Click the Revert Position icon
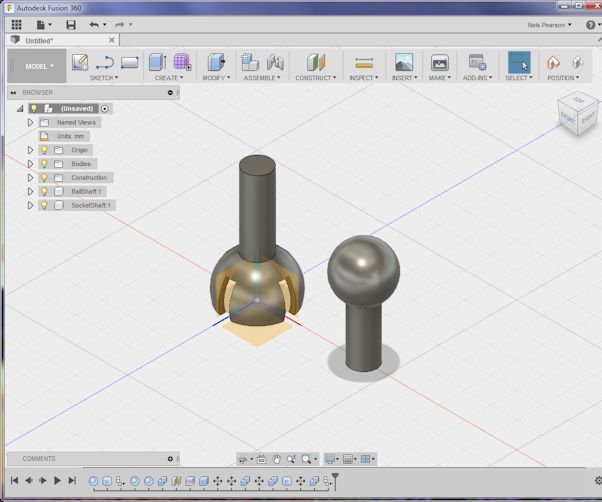The width and height of the screenshot is (602, 502). point(577,63)
